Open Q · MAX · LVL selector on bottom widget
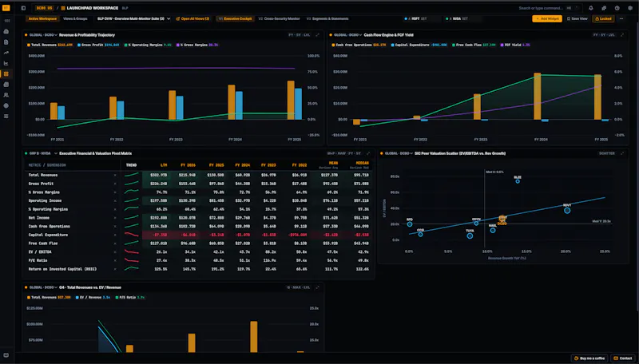Screen dimensions: 639x364 tap(298, 287)
